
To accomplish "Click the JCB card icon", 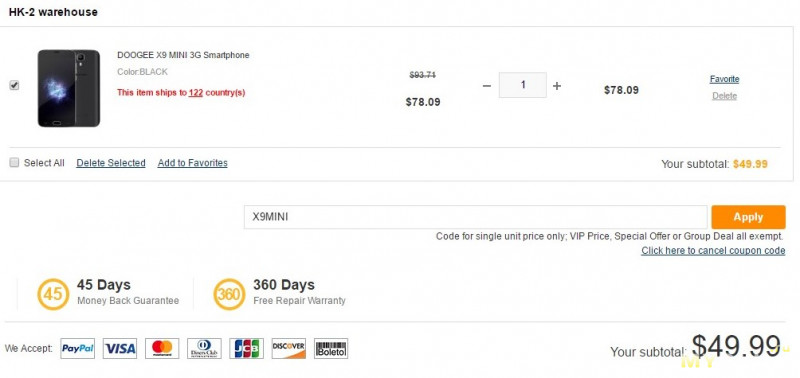I will [x=246, y=348].
